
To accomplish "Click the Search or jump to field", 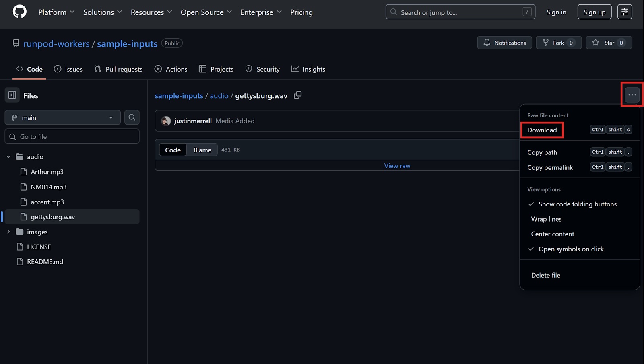I will (x=460, y=12).
